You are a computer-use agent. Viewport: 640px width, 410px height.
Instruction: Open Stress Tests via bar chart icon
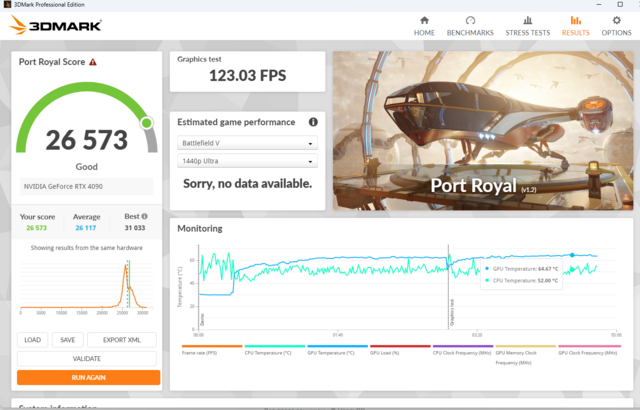(x=526, y=20)
